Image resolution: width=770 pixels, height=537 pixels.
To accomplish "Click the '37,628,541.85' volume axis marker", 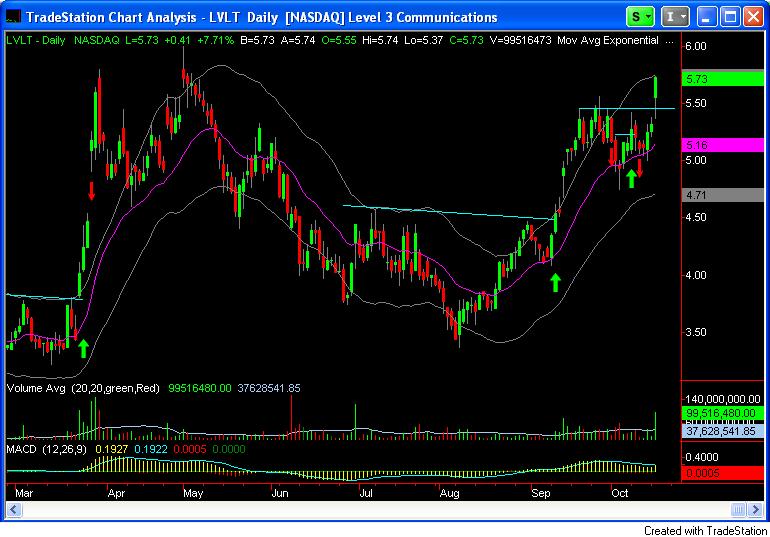I will [722, 431].
